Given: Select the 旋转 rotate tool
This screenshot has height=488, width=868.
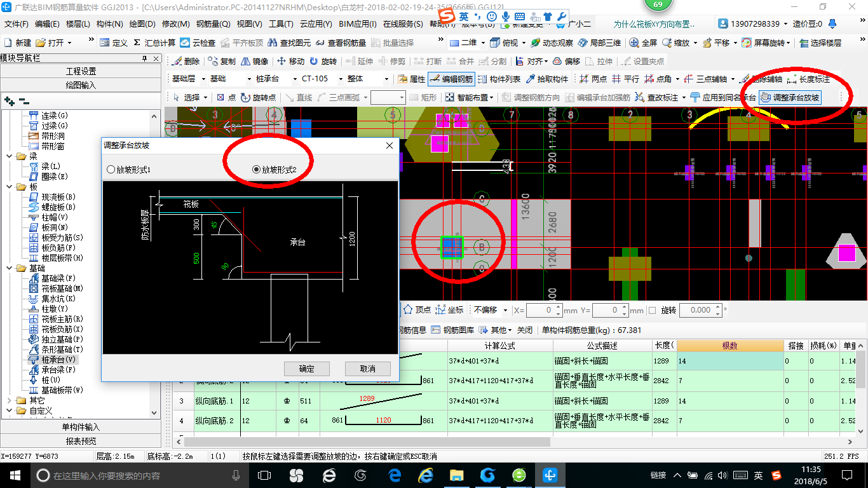Looking at the screenshot, I should point(323,61).
